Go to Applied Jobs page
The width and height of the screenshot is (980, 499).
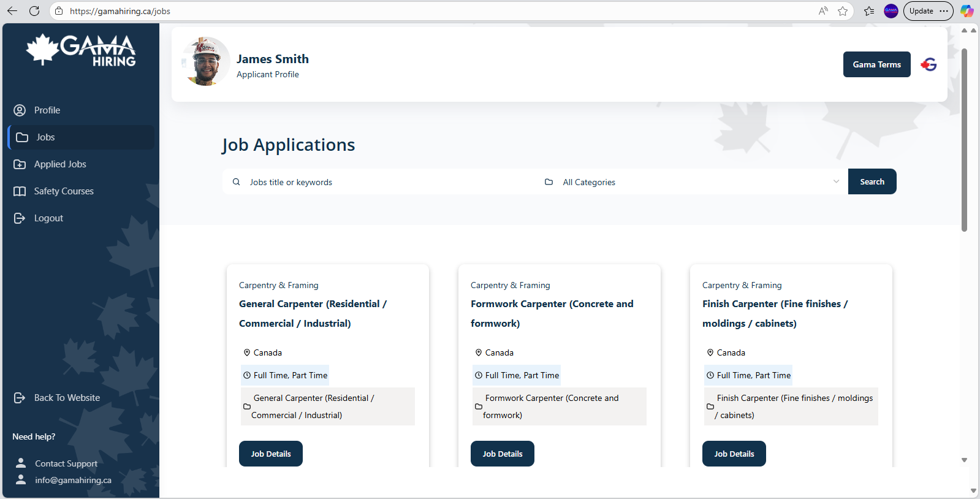pyautogui.click(x=59, y=164)
